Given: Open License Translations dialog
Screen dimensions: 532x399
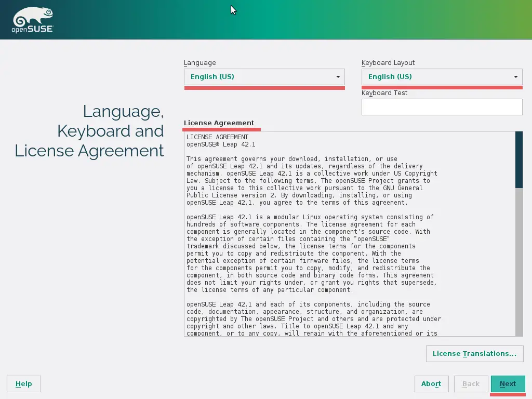Looking at the screenshot, I should coord(475,353).
